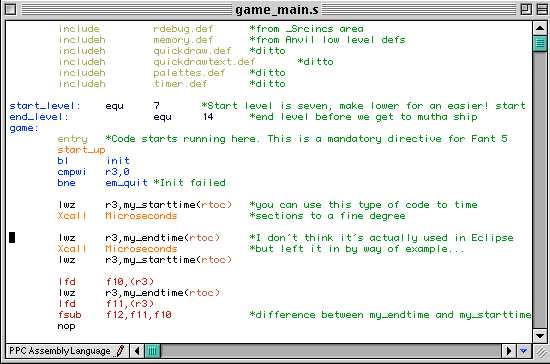Image resolution: width=550 pixels, height=364 pixels.
Task: Click the 'r3,0' operand
Action: 118,172
